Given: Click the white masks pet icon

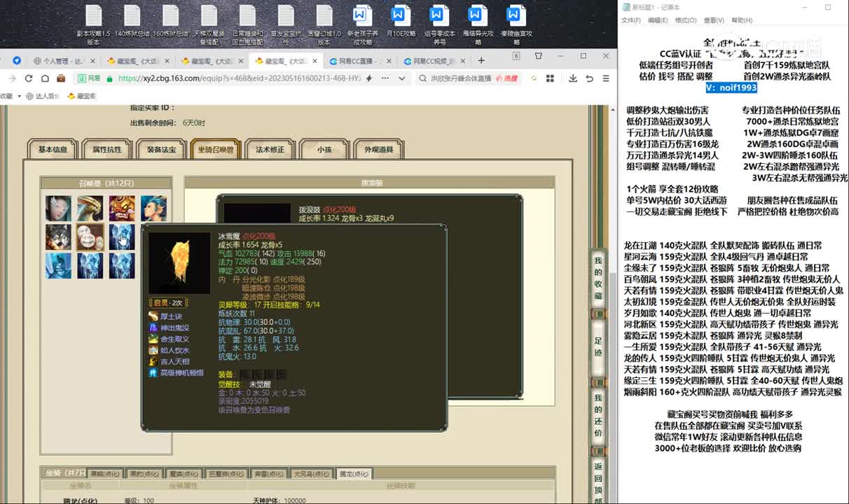Looking at the screenshot, I should coord(90,237).
